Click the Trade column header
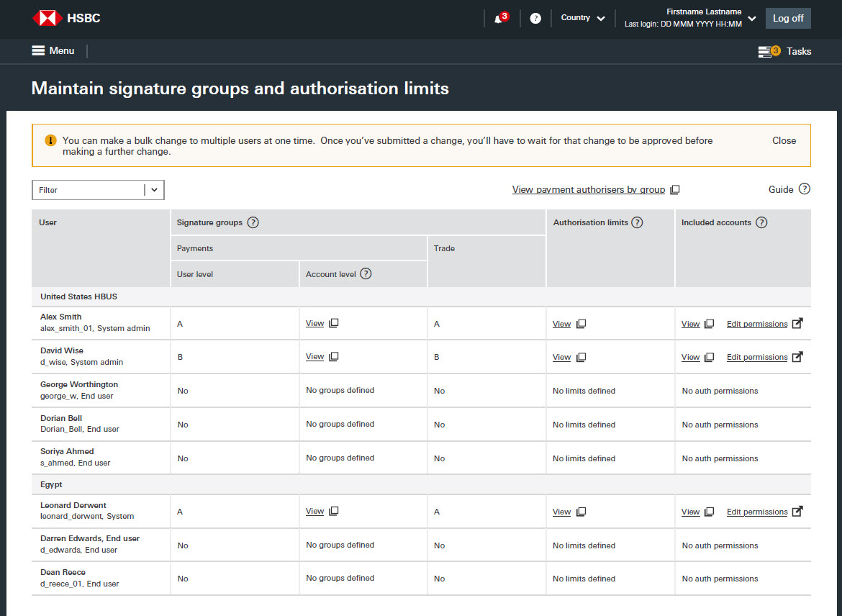This screenshot has height=616, width=842. pyautogui.click(x=486, y=261)
